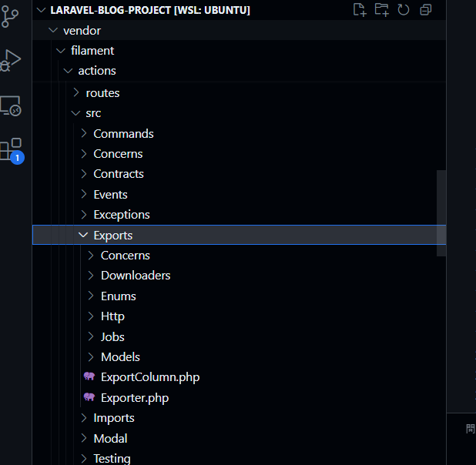Screen dimensions: 476x465
Task: Expand the Models folder
Action: 239,357
